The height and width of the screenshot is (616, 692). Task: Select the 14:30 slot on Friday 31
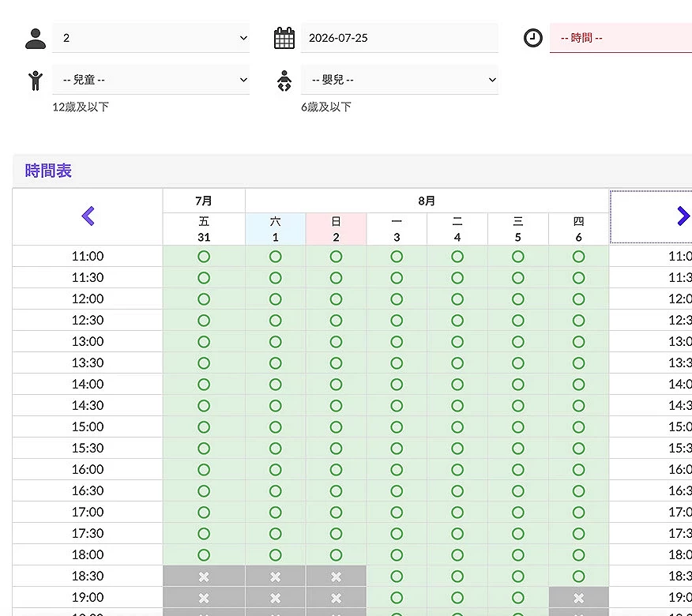coord(204,405)
